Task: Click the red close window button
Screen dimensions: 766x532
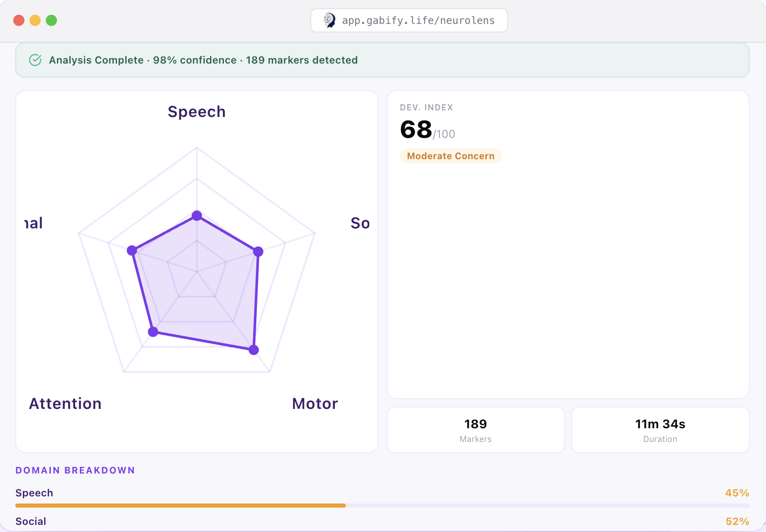Action: [19, 20]
